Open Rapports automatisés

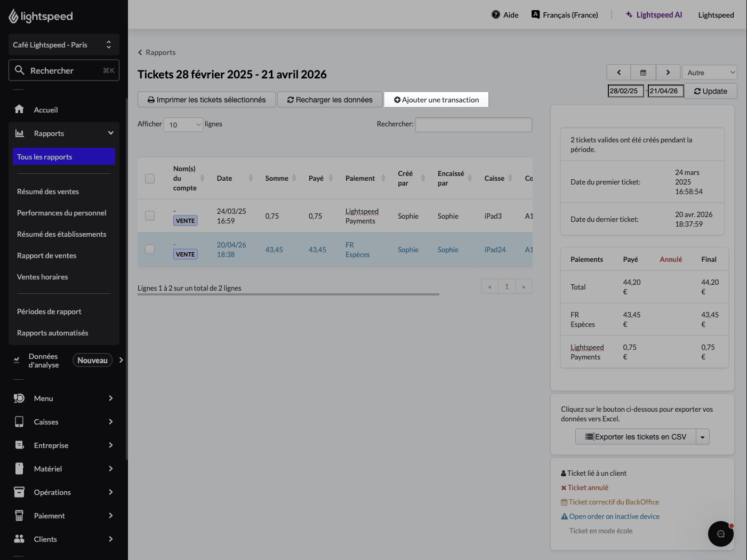click(53, 333)
